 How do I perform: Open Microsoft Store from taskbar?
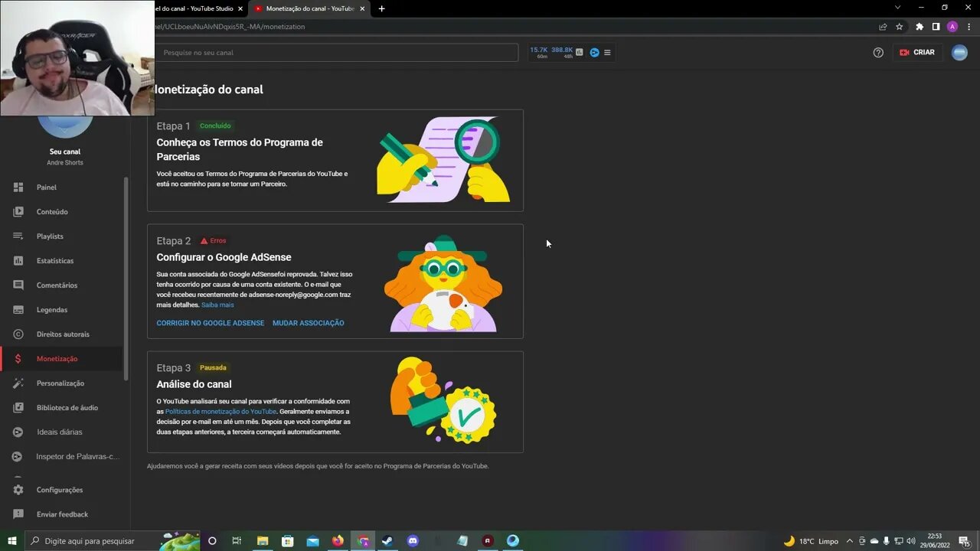[x=288, y=541]
